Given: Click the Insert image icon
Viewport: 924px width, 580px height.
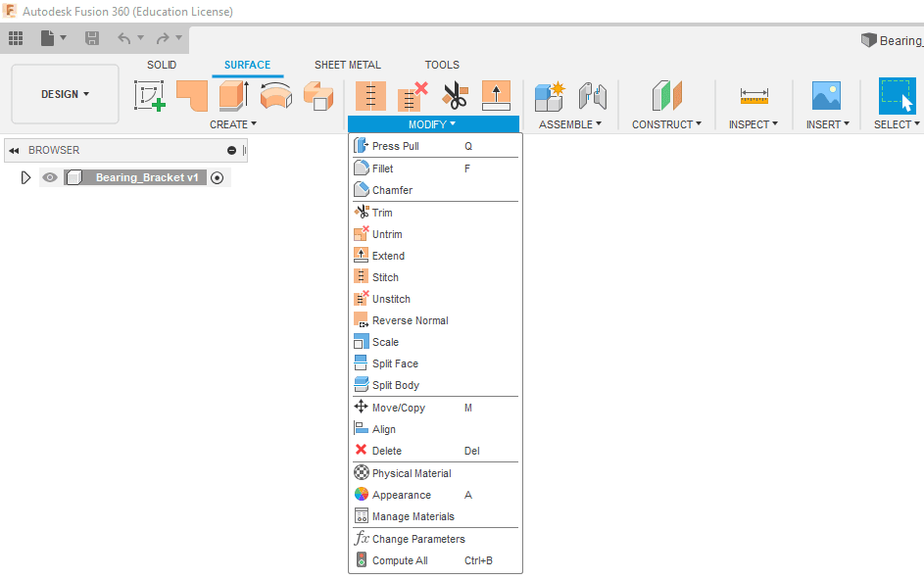Looking at the screenshot, I should (826, 96).
